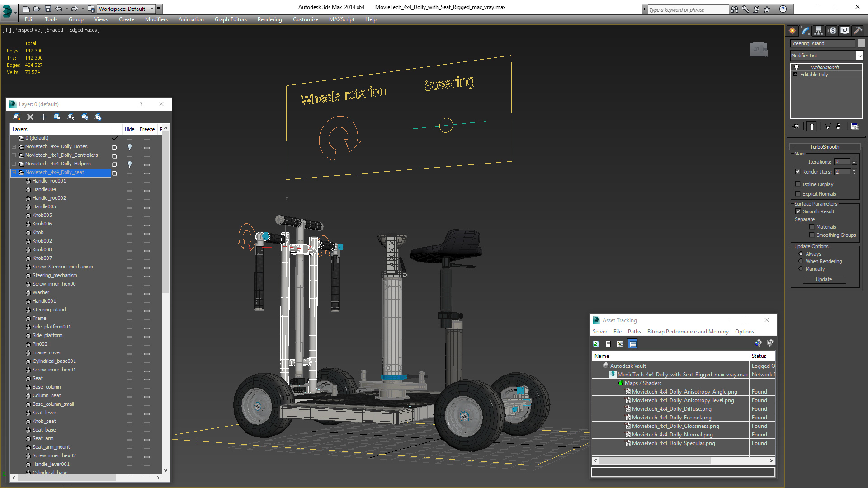This screenshot has height=488, width=868.
Task: Create a new scene with New icon
Action: [x=26, y=9]
